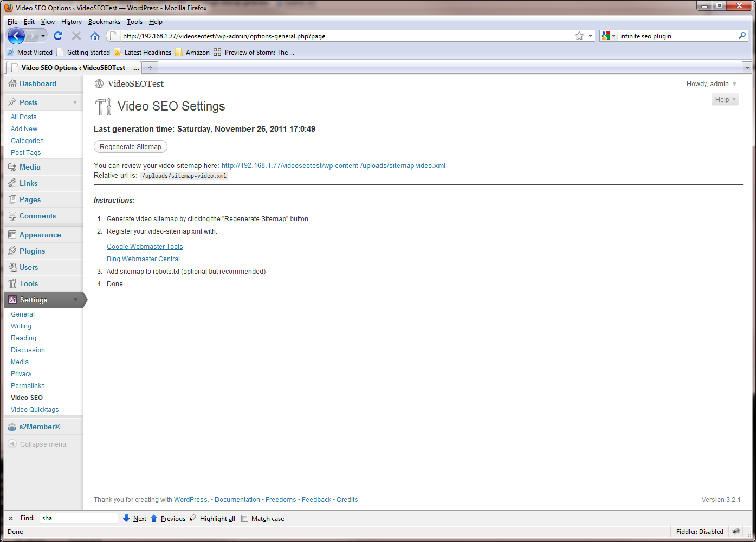Click the s2Member icon
The width and height of the screenshot is (756, 542).
12,427
